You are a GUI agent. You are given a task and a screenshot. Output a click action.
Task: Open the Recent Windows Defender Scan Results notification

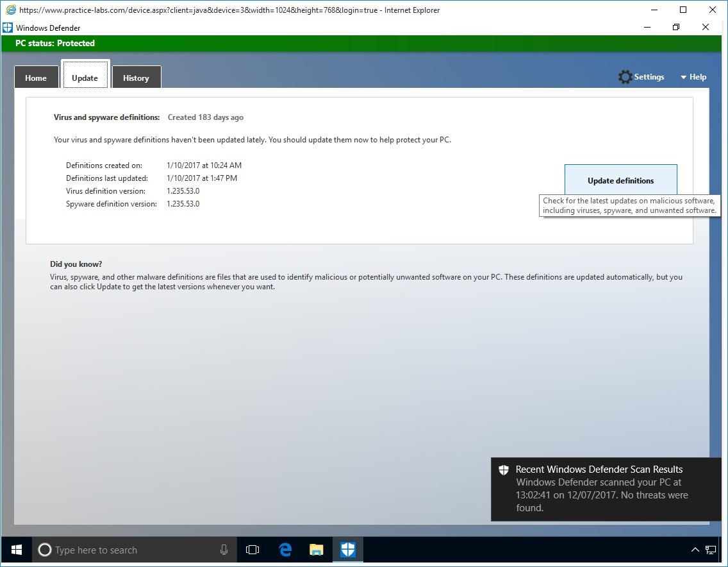pos(606,489)
